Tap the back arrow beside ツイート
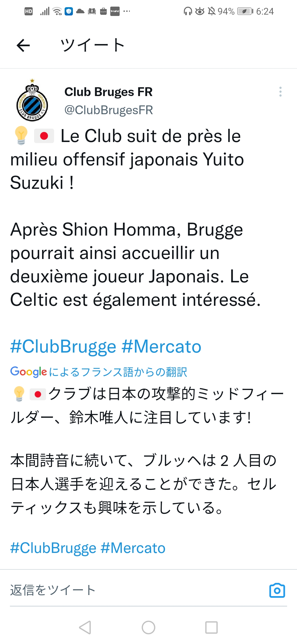Screen dimensions: 297x644 coord(23,45)
